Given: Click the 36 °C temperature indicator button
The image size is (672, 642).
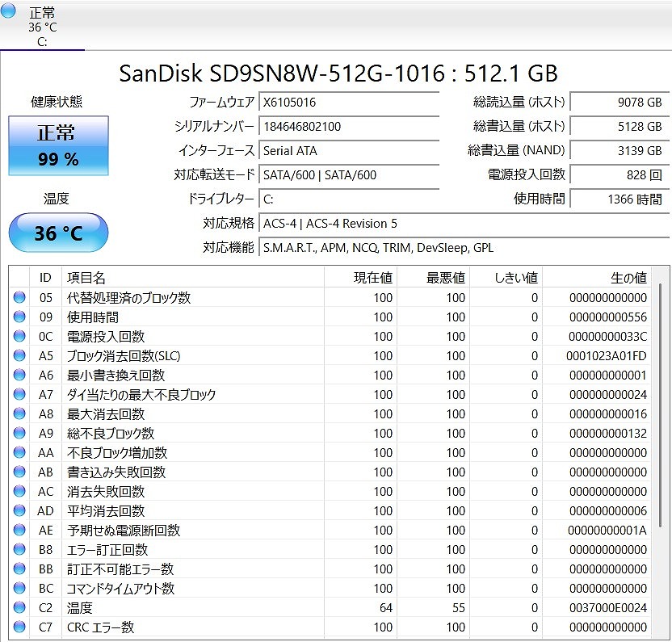Looking at the screenshot, I should (x=58, y=233).
